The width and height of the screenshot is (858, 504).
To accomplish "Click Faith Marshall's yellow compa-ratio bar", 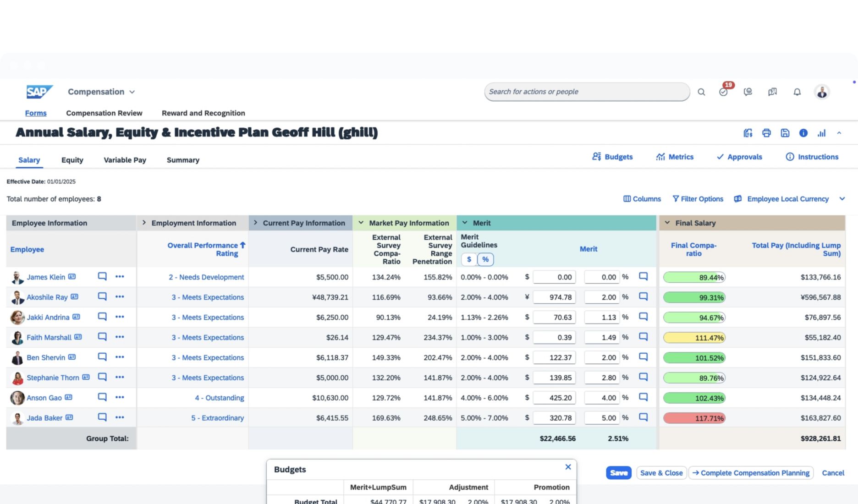I will click(694, 338).
